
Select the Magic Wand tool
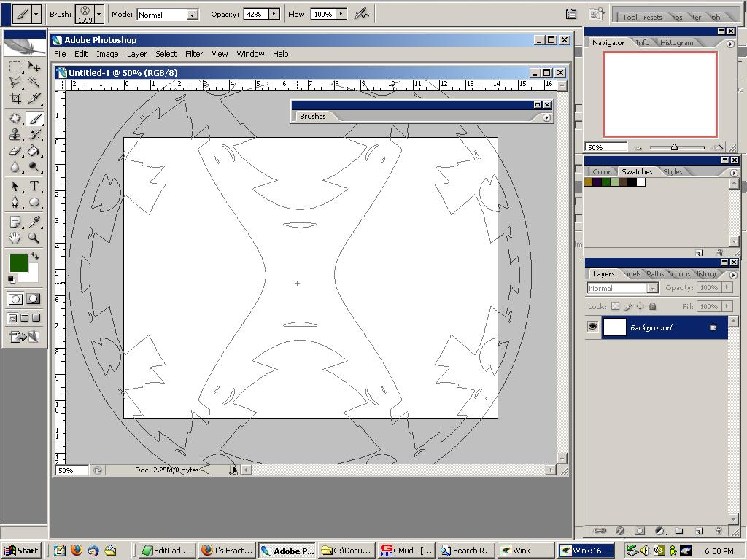(34, 82)
